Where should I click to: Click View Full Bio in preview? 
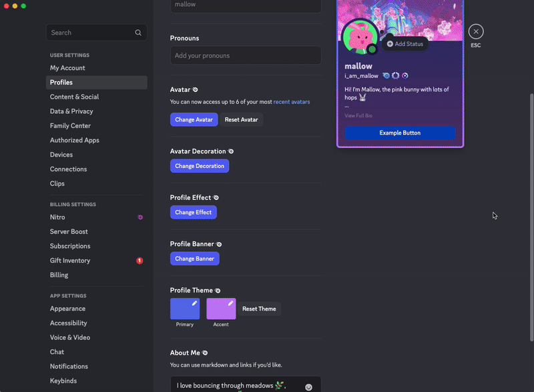point(358,116)
